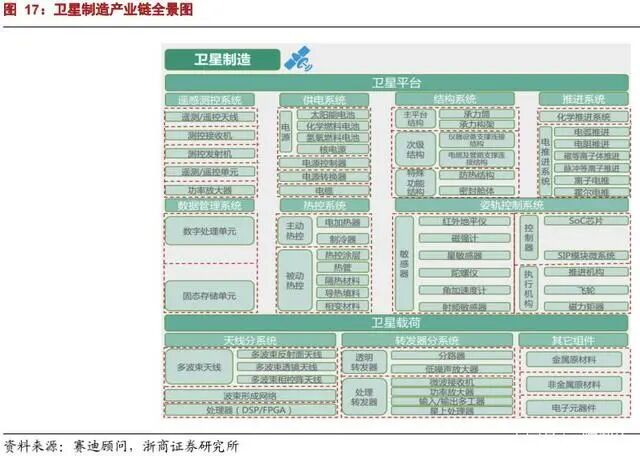This screenshot has width=640, height=456.
Task: Click the 透明转发器 box
Action: click(x=364, y=363)
